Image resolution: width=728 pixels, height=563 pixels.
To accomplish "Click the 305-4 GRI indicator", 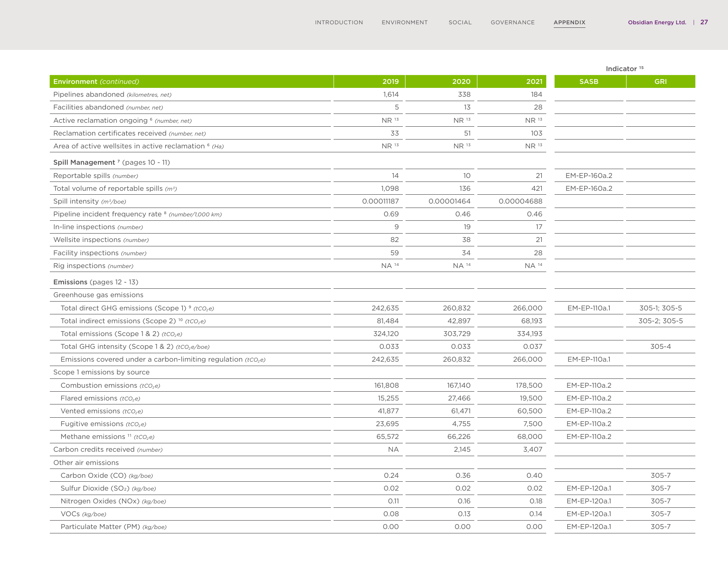I will 660,347.
